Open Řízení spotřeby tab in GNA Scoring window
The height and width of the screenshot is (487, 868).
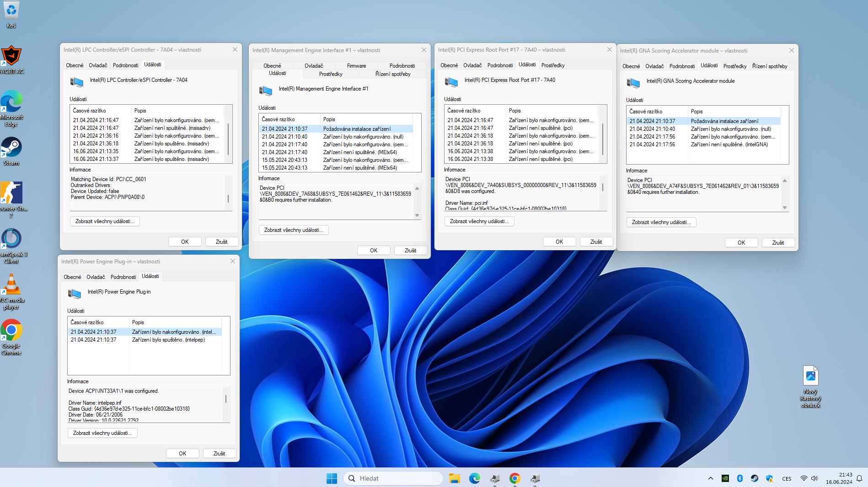(769, 66)
